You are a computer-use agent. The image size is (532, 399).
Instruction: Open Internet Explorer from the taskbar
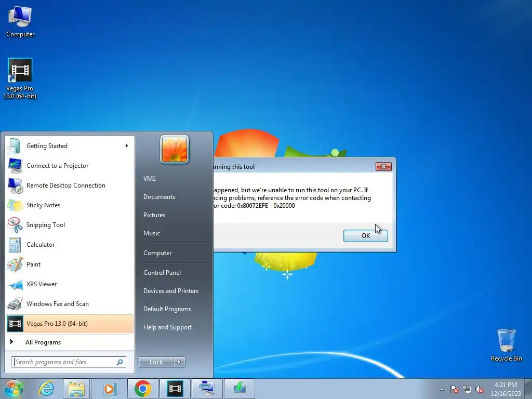pyautogui.click(x=46, y=389)
